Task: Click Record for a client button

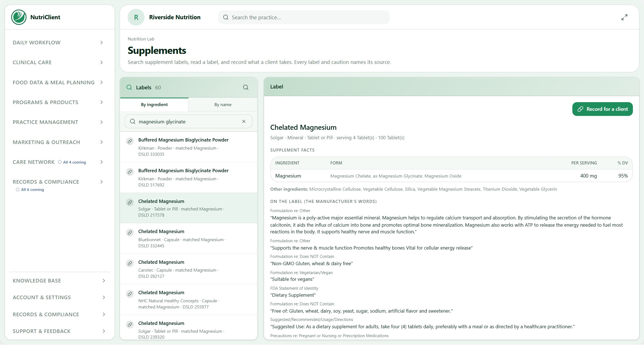Action: (602, 109)
